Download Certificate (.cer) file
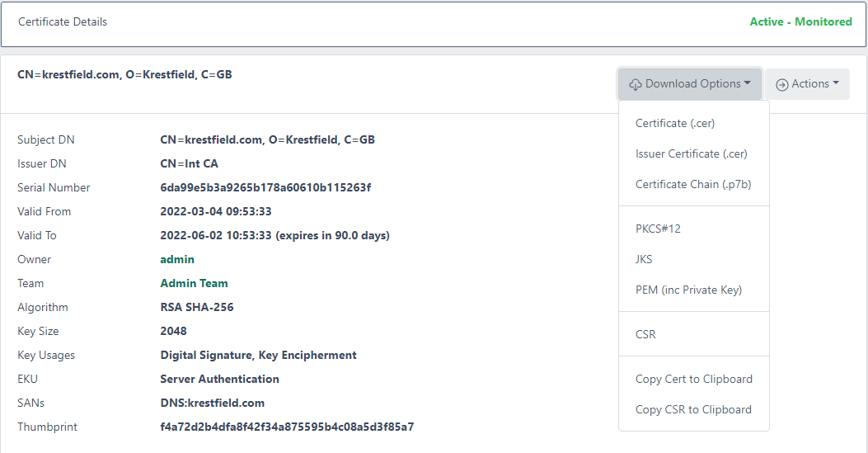Screen dimensions: 868x453 pyautogui.click(x=674, y=123)
